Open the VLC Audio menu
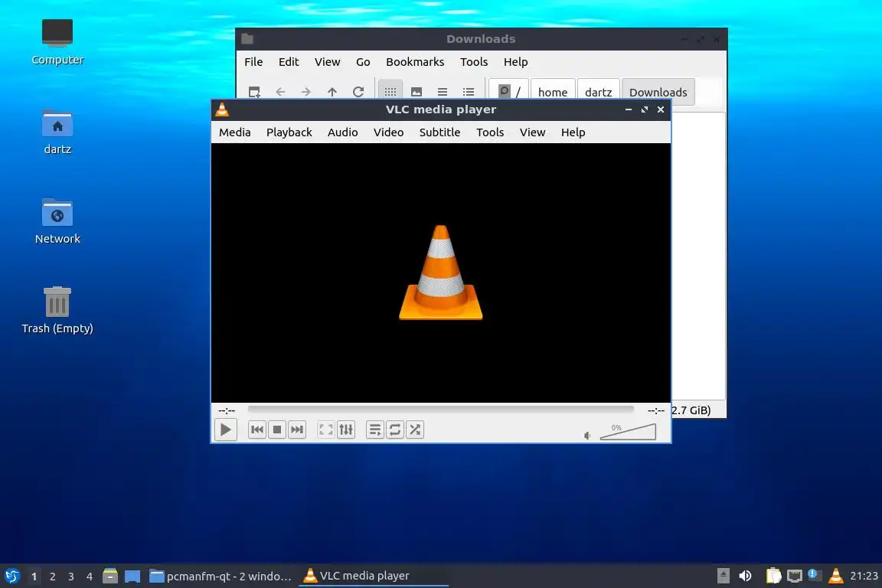 tap(342, 132)
